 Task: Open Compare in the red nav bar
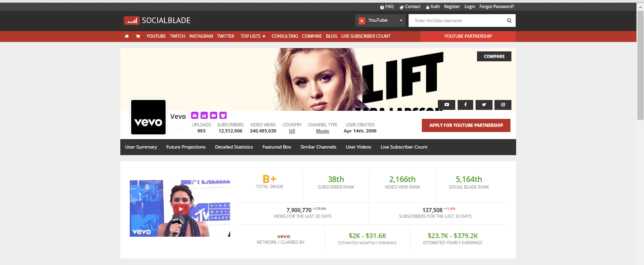click(x=312, y=36)
